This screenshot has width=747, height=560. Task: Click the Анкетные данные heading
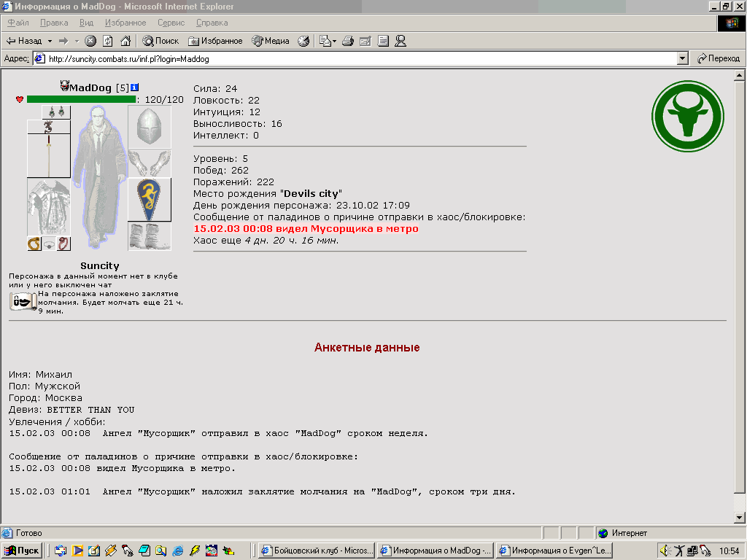pos(367,348)
